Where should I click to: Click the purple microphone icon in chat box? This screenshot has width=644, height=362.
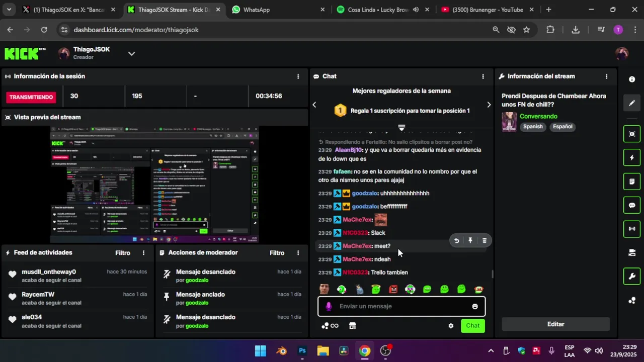pyautogui.click(x=329, y=306)
